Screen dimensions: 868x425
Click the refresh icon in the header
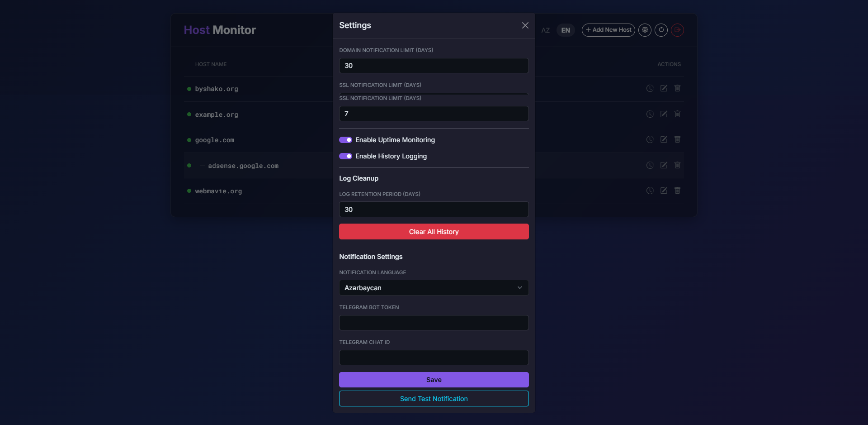click(x=661, y=30)
